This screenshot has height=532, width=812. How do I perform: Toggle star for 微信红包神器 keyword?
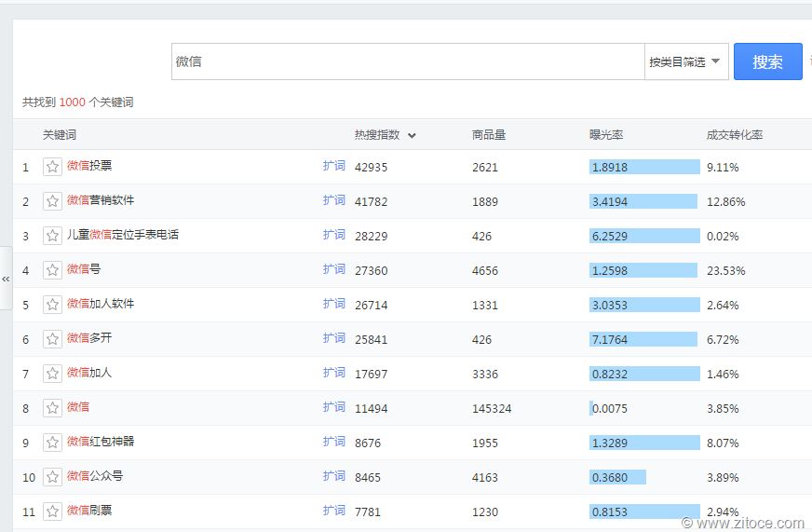coord(53,443)
